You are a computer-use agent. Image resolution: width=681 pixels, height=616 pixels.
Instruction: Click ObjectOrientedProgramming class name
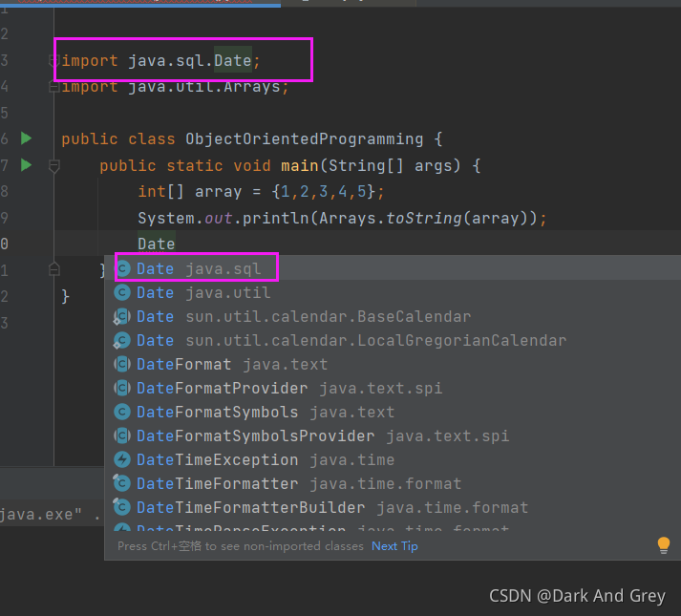point(304,139)
